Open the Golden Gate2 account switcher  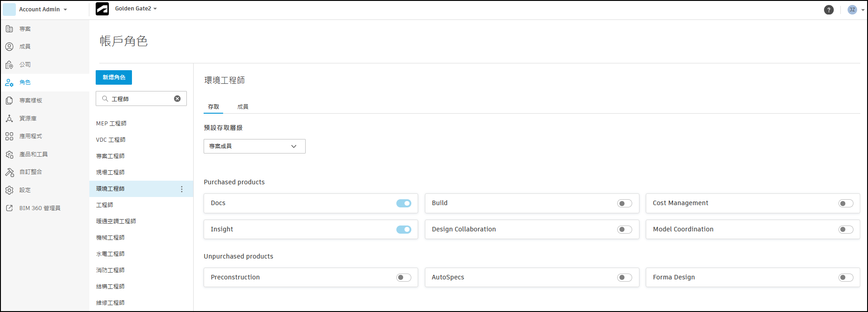coord(136,9)
